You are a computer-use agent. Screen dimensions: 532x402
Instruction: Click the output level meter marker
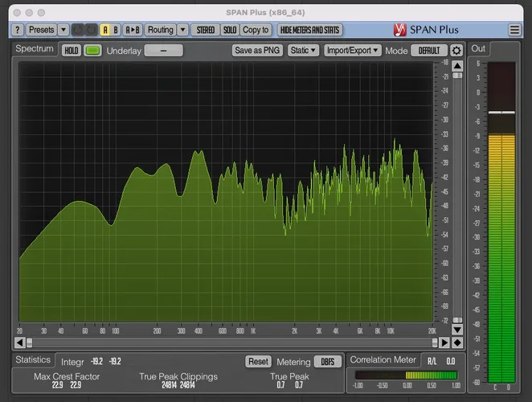pyautogui.click(x=501, y=112)
